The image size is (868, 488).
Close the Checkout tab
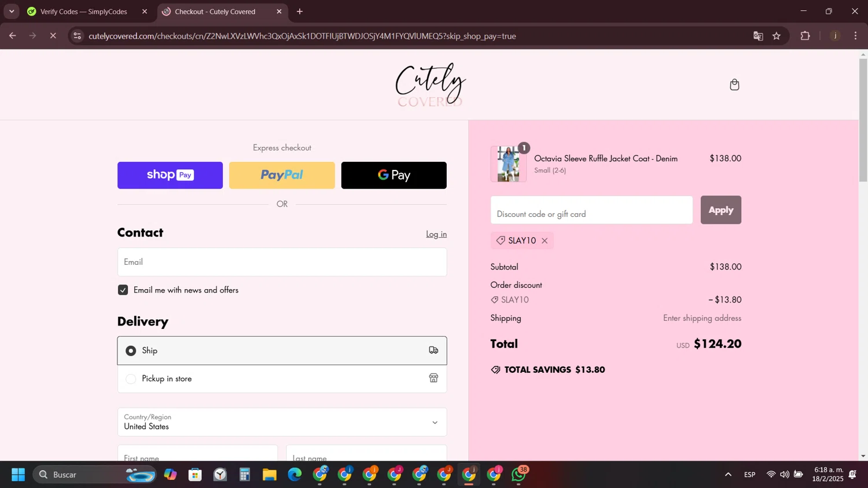pyautogui.click(x=279, y=12)
